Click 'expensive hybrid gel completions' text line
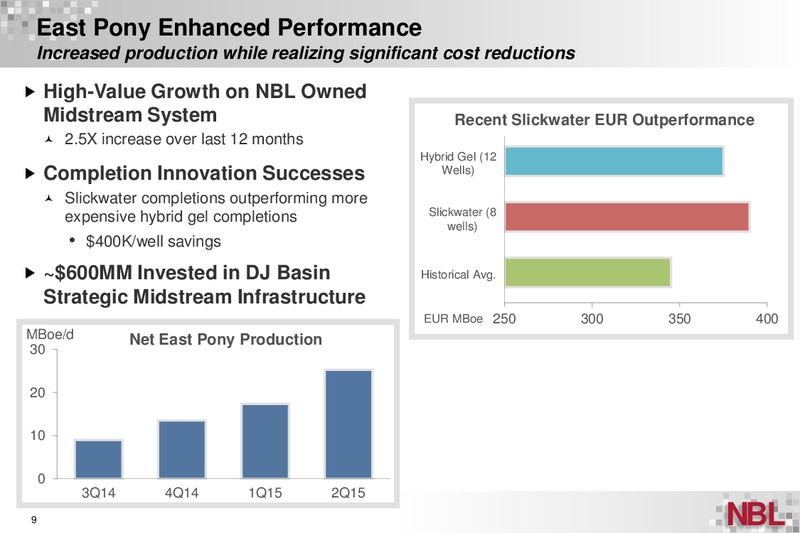 coord(181,216)
